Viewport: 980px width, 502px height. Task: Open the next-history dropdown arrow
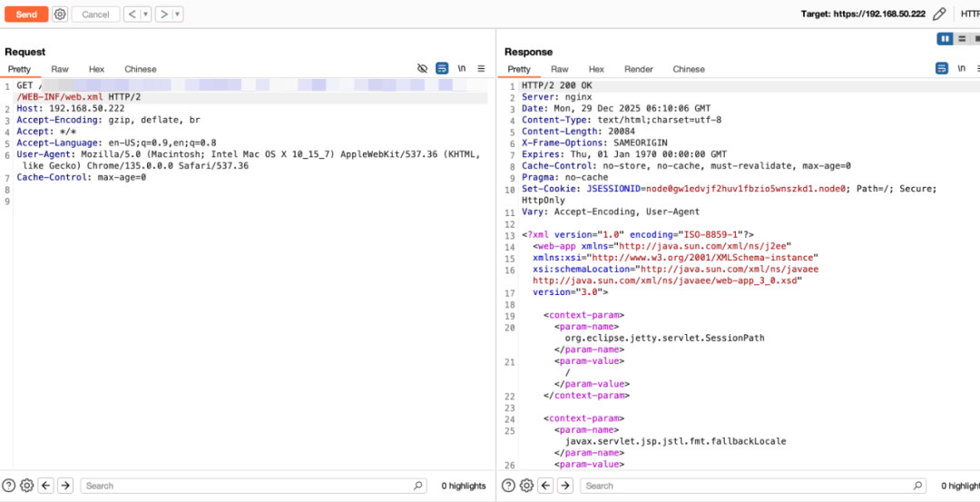point(178,15)
